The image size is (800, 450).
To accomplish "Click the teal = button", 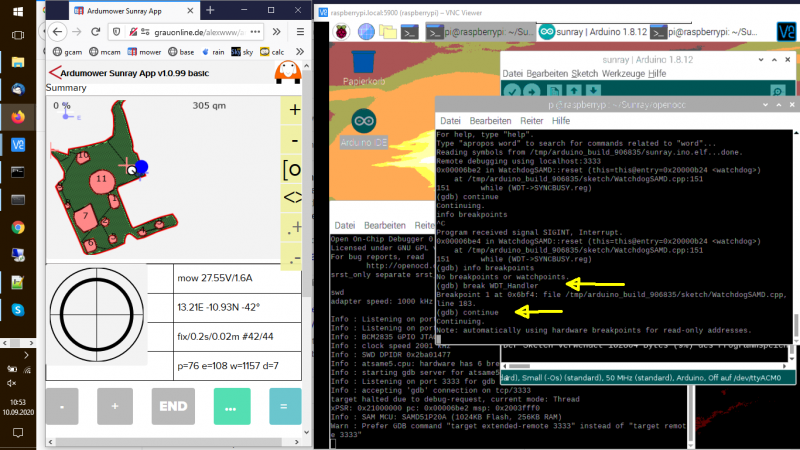I will (285, 407).
